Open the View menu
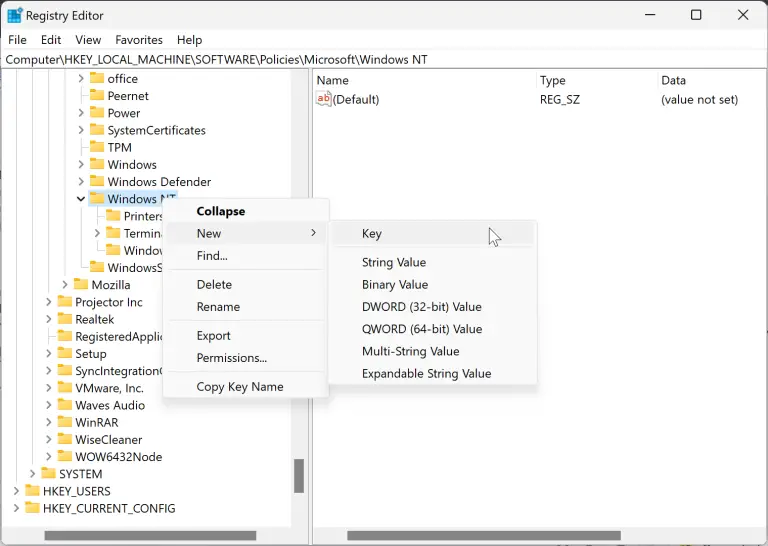The image size is (768, 546). [88, 40]
